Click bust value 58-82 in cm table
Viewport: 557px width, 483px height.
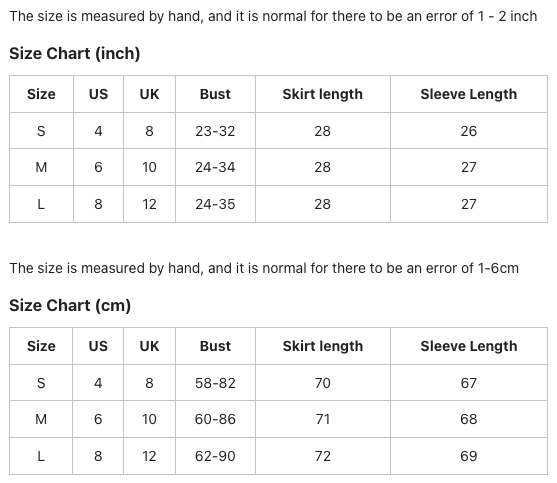click(215, 383)
